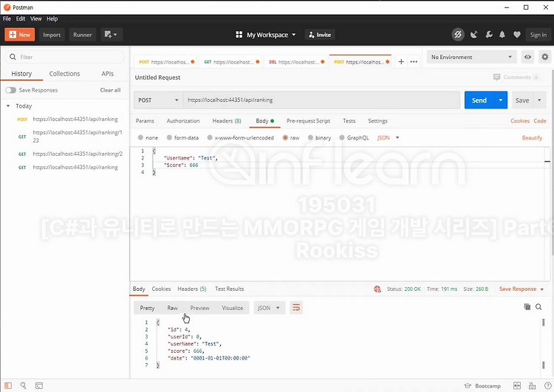Click the Invite button
This screenshot has width=554, height=392.
[320, 35]
